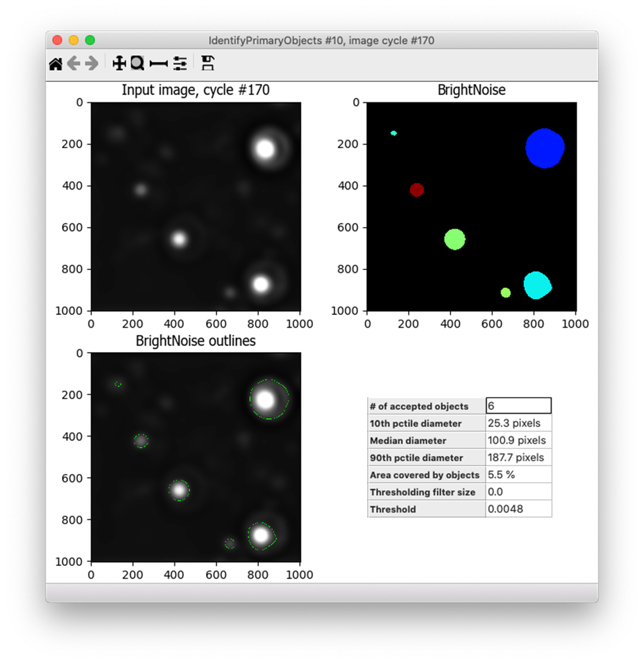Click the large cyan object in BrightNoise
644x663 pixels.
pos(536,285)
